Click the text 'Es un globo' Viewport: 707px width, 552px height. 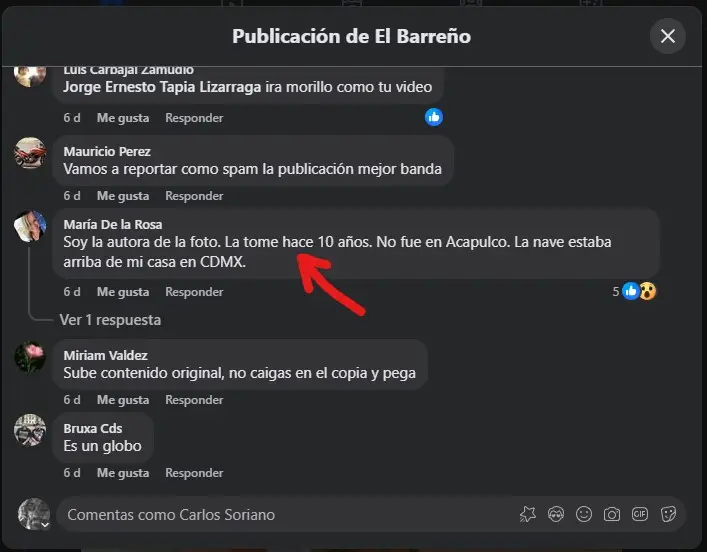tap(102, 446)
